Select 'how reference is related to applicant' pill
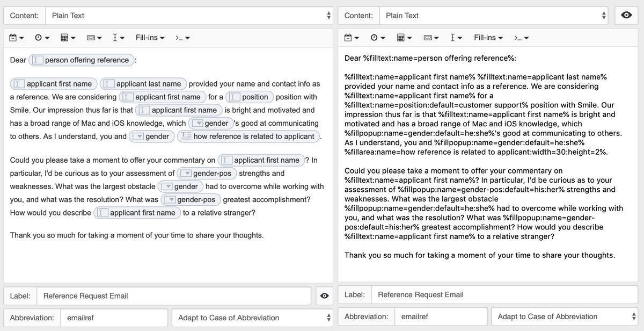Viewport: 644px width, 331px height. (248, 136)
